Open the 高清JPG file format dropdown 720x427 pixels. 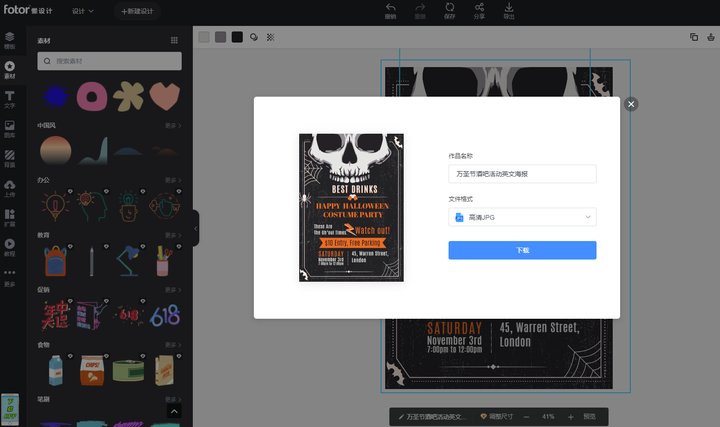click(x=521, y=217)
